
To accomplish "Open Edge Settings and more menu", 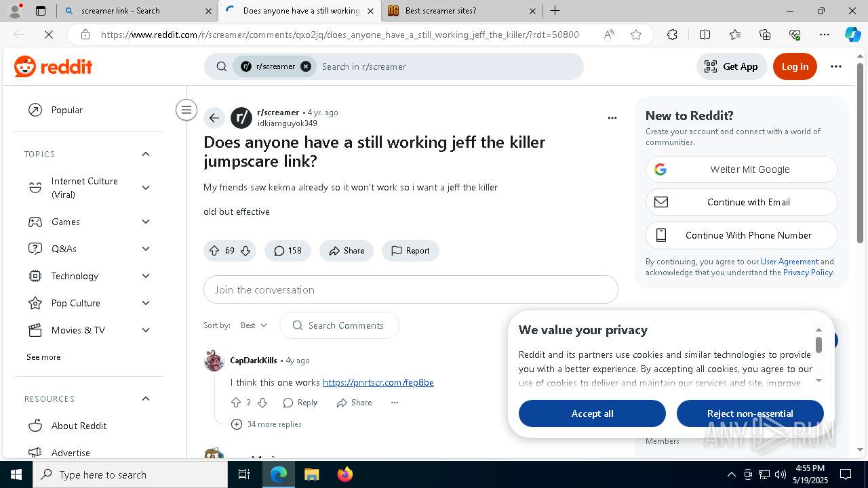I will (x=825, y=35).
